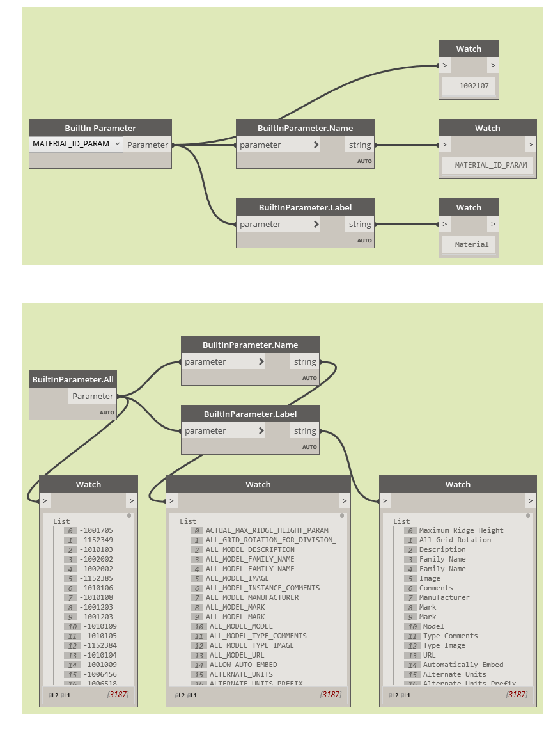This screenshot has height=733, width=560.
Task: Click the {3187} list count label on the rightmost Watch
Action: [x=517, y=695]
